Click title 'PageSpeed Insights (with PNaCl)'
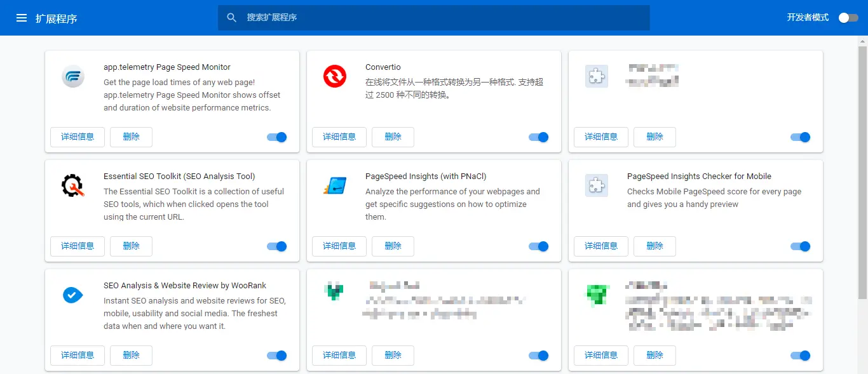The width and height of the screenshot is (868, 374). 426,177
